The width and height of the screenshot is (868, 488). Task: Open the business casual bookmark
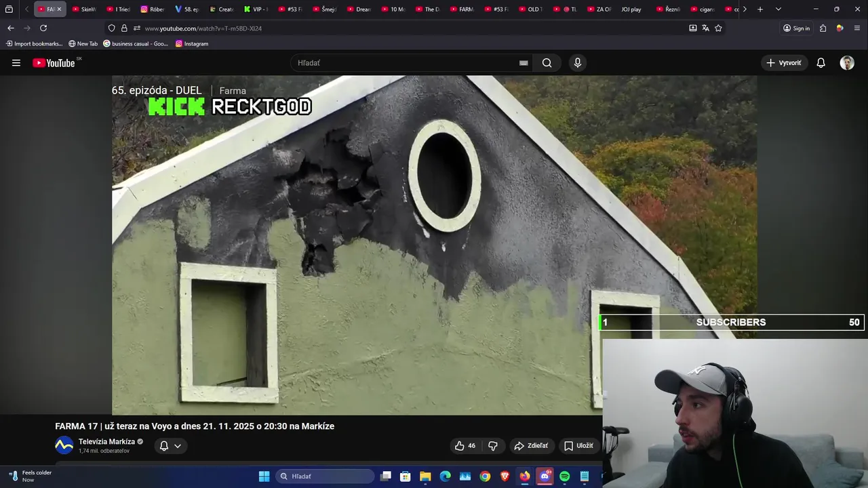point(136,43)
